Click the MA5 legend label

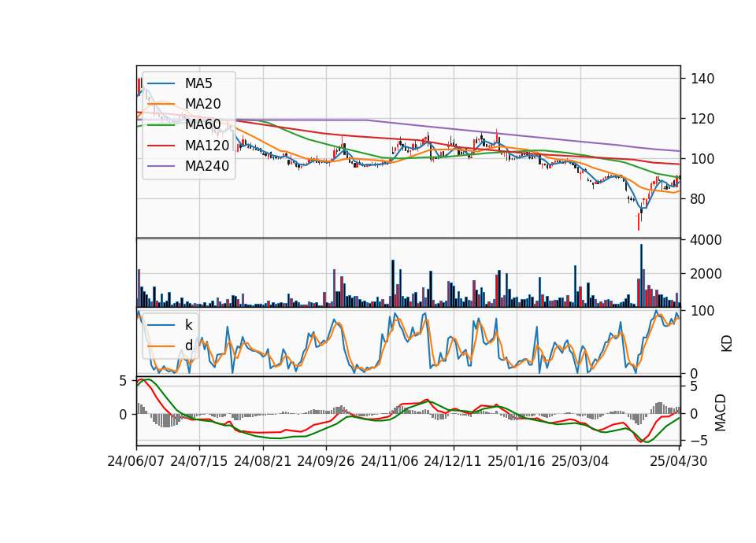pyautogui.click(x=198, y=83)
